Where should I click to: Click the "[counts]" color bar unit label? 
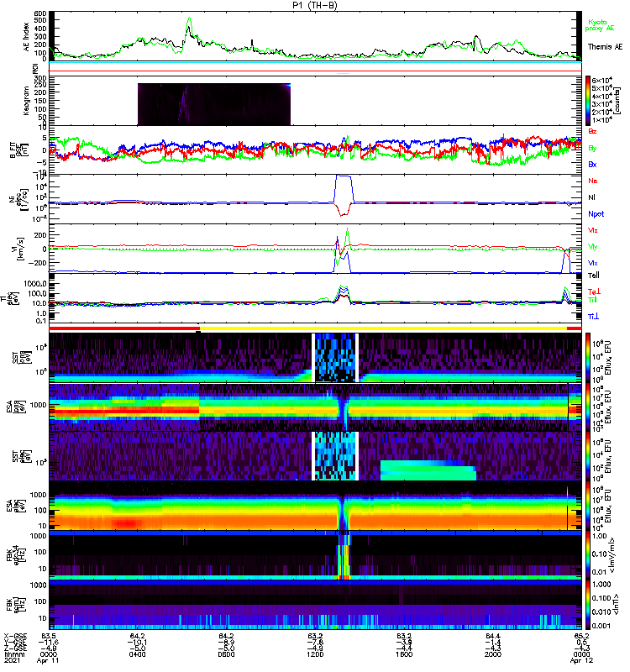[x=618, y=101]
